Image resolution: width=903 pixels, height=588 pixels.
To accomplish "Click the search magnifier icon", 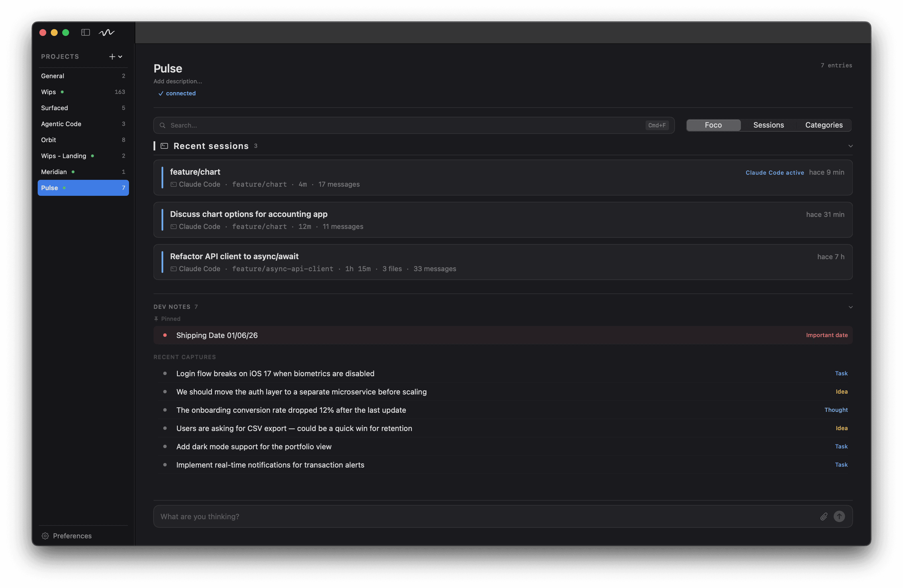I will (x=162, y=125).
